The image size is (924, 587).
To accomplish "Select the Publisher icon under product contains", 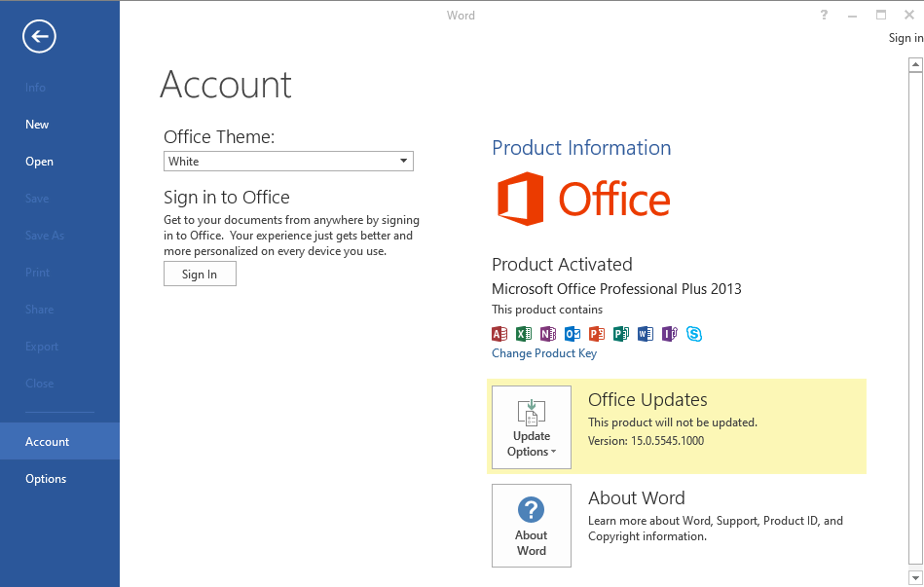I will click(x=620, y=333).
